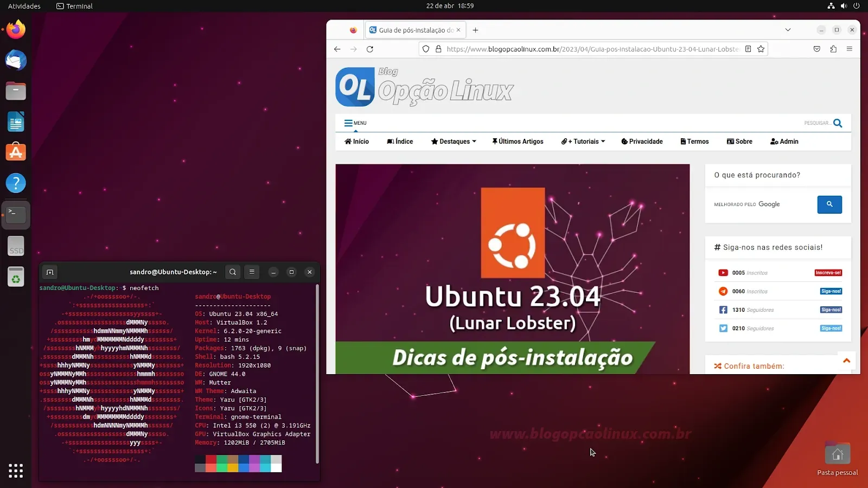Screen dimensions: 868x488
Task: Open the Sobre page
Action: pos(739,142)
